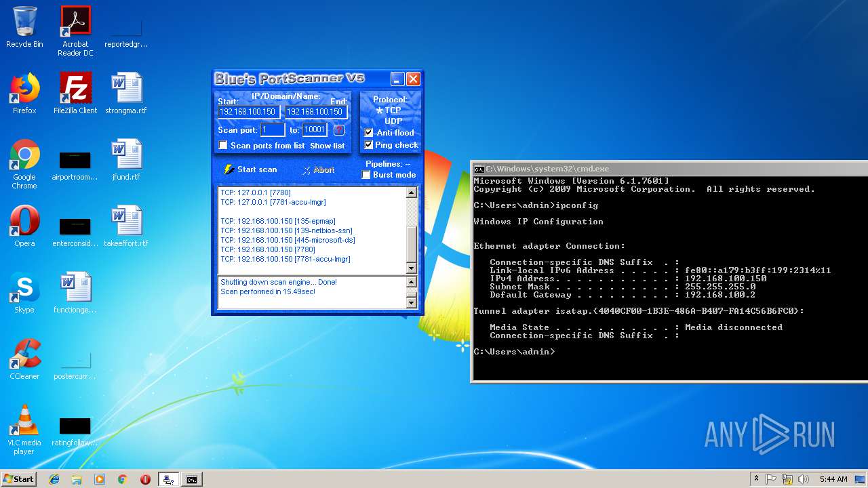Minimize the Blue's PortScanner window

pos(397,79)
